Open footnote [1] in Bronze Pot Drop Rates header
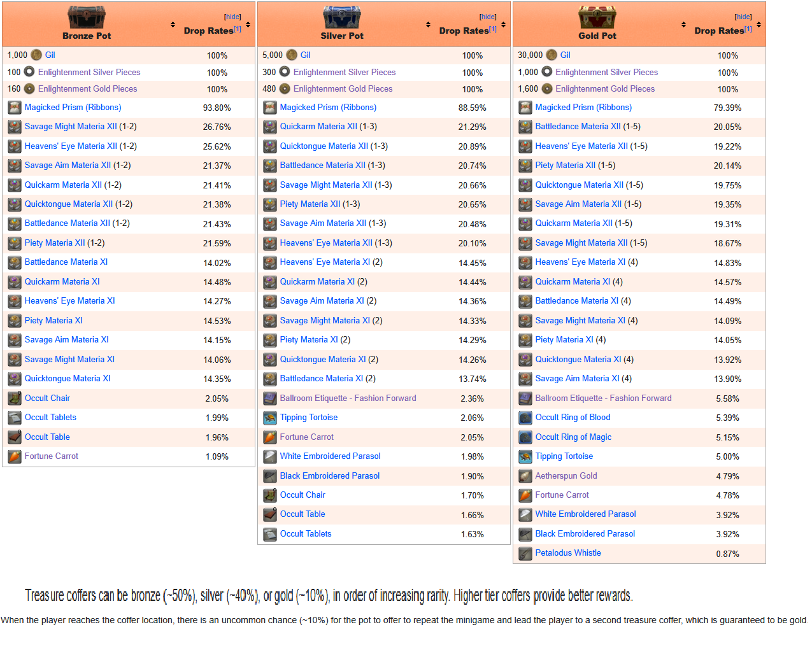This screenshot has width=812, height=662. 238,29
